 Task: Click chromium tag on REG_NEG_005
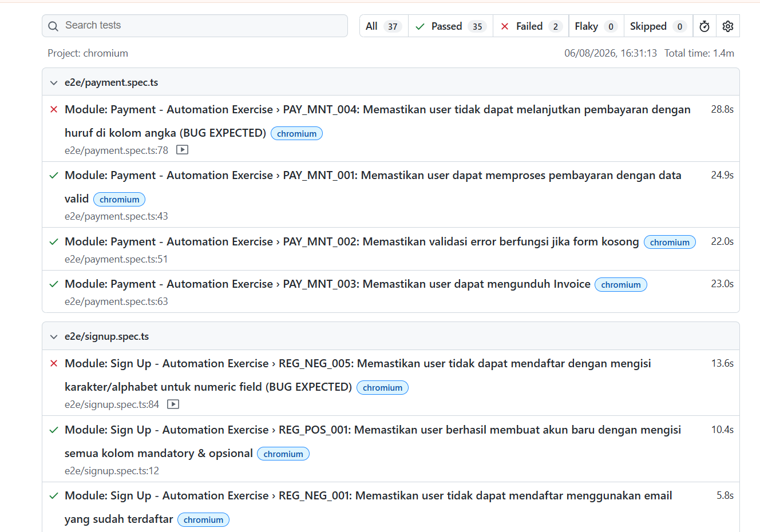pyautogui.click(x=382, y=387)
